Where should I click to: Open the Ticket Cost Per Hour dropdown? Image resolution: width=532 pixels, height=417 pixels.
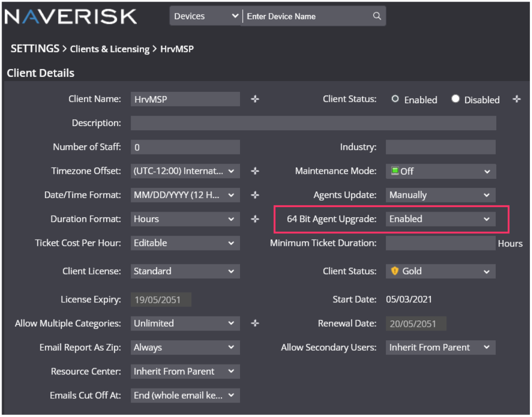pyautogui.click(x=185, y=243)
